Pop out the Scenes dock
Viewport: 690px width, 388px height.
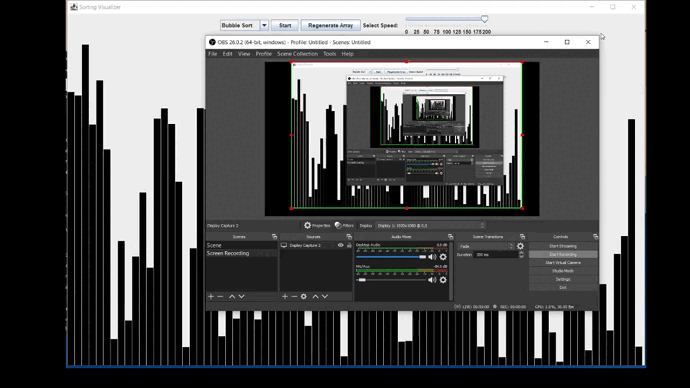point(274,237)
